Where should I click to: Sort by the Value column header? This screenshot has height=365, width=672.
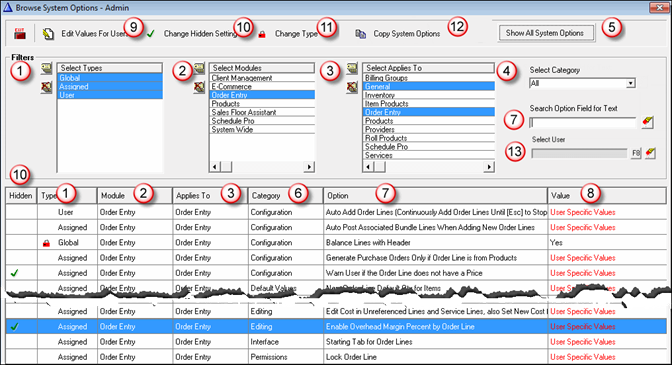[607, 196]
